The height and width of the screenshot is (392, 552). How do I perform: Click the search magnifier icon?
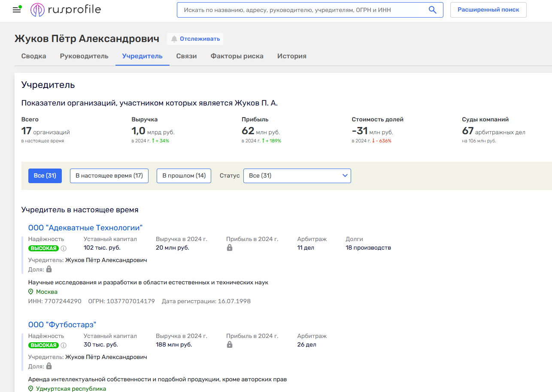coord(433,10)
